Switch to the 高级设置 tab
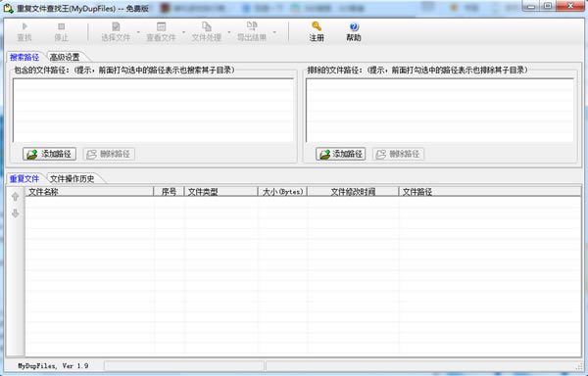This screenshot has width=588, height=376. (65, 57)
